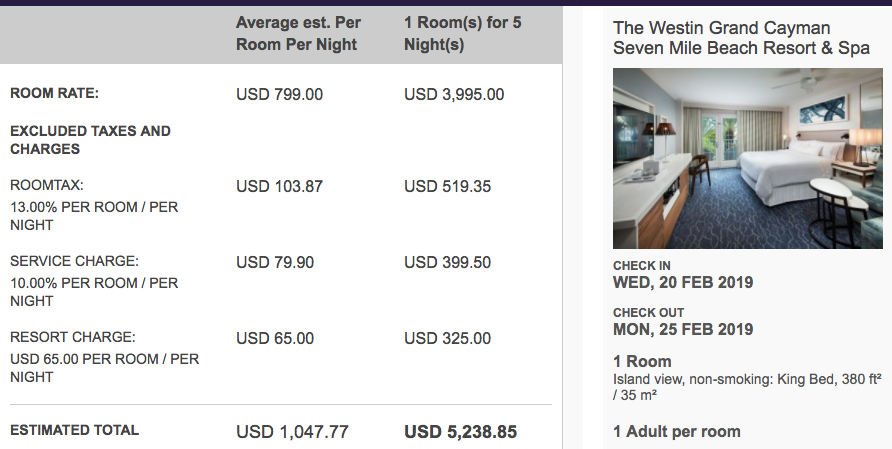Click the EXCLUDED TAXES AND CHARGES heading
Image resolution: width=892 pixels, height=449 pixels.
coord(90,140)
